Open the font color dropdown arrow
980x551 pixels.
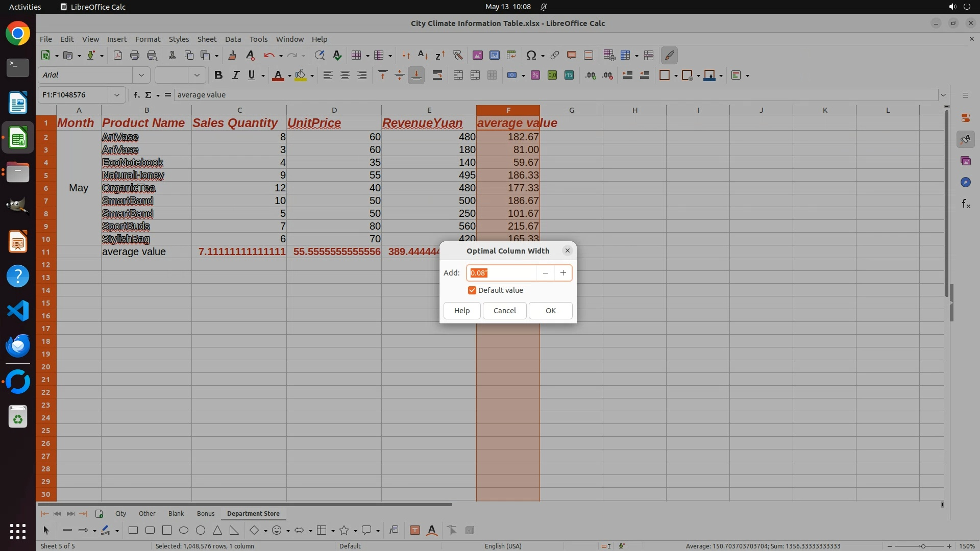[289, 76]
